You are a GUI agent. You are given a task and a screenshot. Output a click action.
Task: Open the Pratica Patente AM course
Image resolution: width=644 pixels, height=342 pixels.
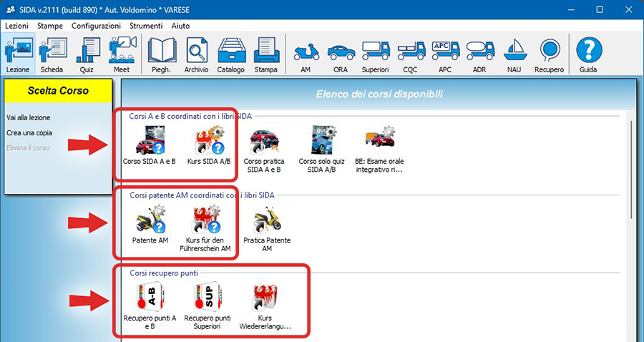[x=267, y=228]
